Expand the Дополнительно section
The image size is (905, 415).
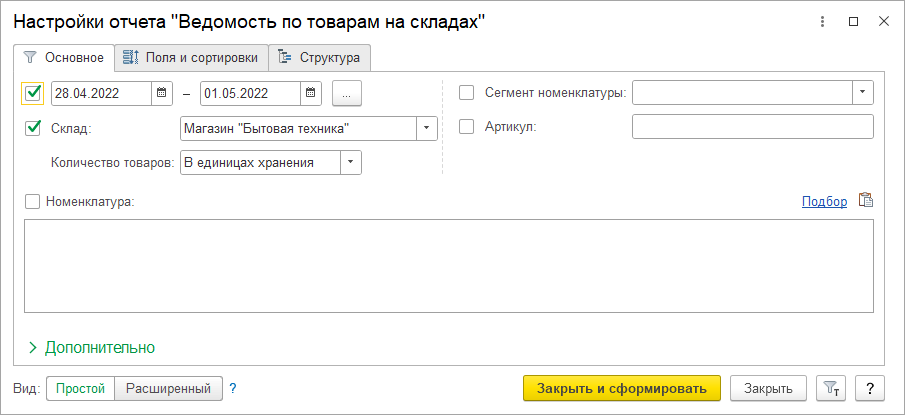click(x=91, y=348)
